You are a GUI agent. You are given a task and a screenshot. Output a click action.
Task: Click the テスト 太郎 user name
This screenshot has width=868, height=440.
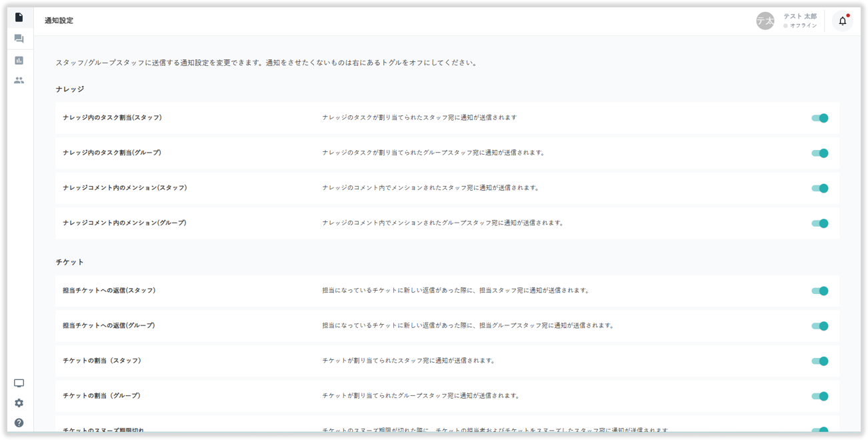click(x=799, y=16)
